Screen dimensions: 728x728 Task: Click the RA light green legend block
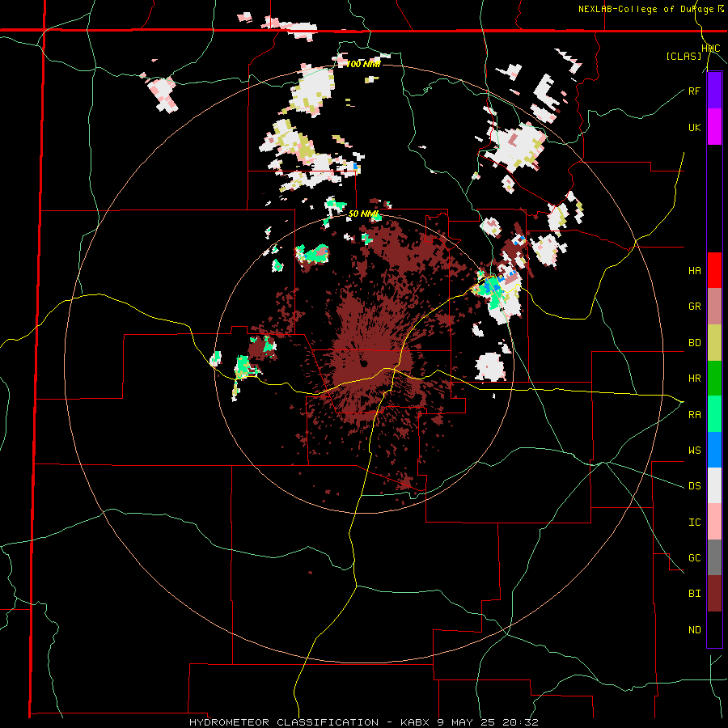(x=714, y=414)
